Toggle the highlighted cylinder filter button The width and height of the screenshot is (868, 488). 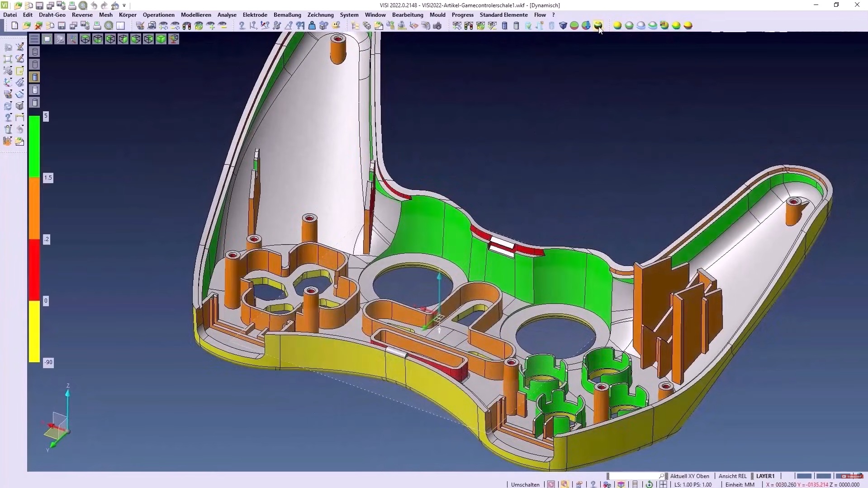(35, 77)
